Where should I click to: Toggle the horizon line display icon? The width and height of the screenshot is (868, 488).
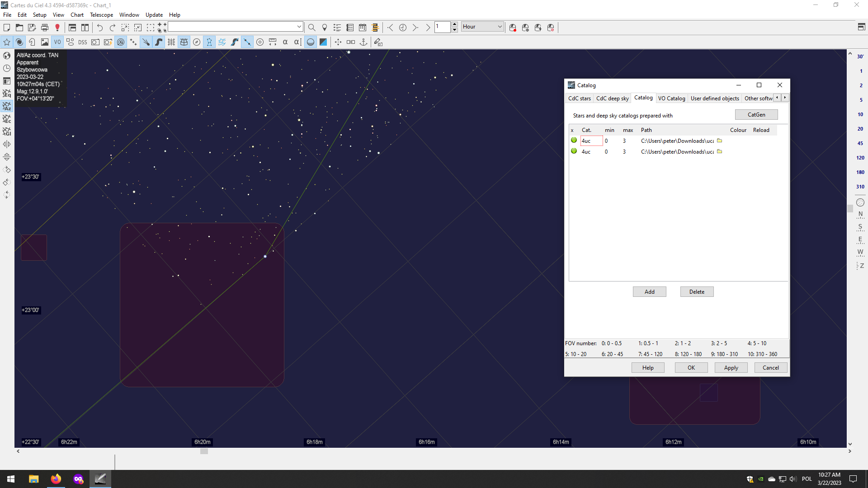point(311,42)
